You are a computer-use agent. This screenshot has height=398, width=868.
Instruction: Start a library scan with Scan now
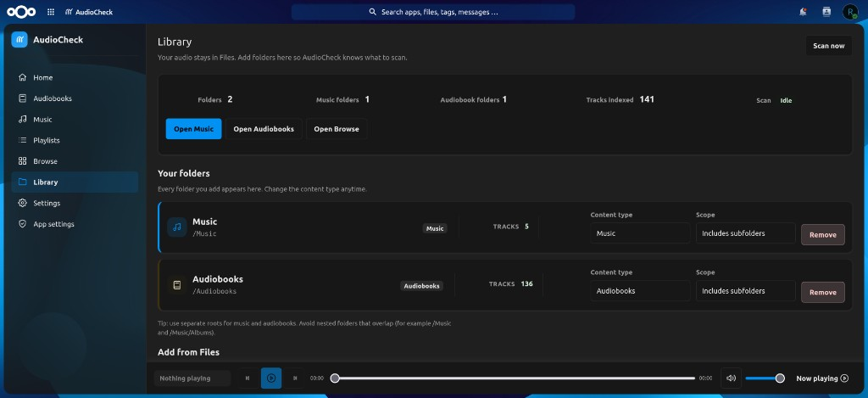(x=829, y=46)
